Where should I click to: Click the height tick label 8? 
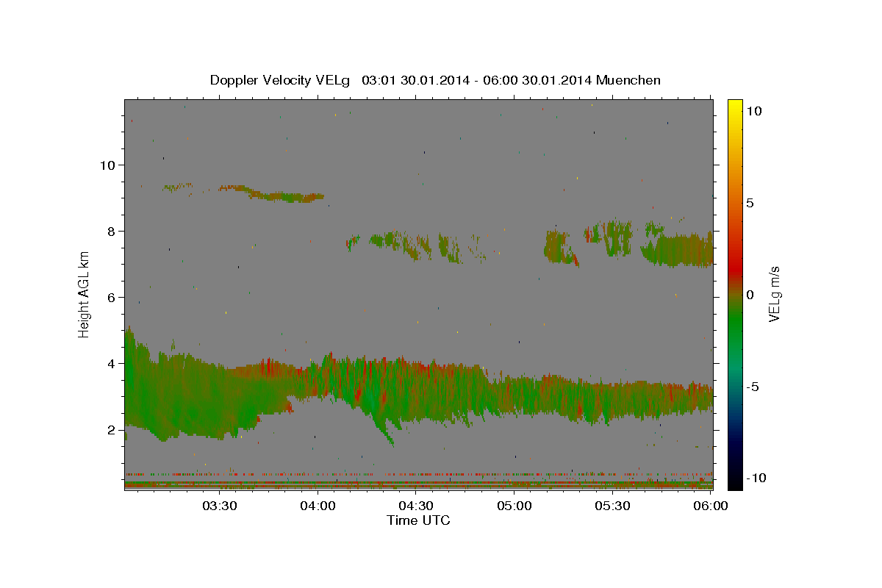[112, 231]
